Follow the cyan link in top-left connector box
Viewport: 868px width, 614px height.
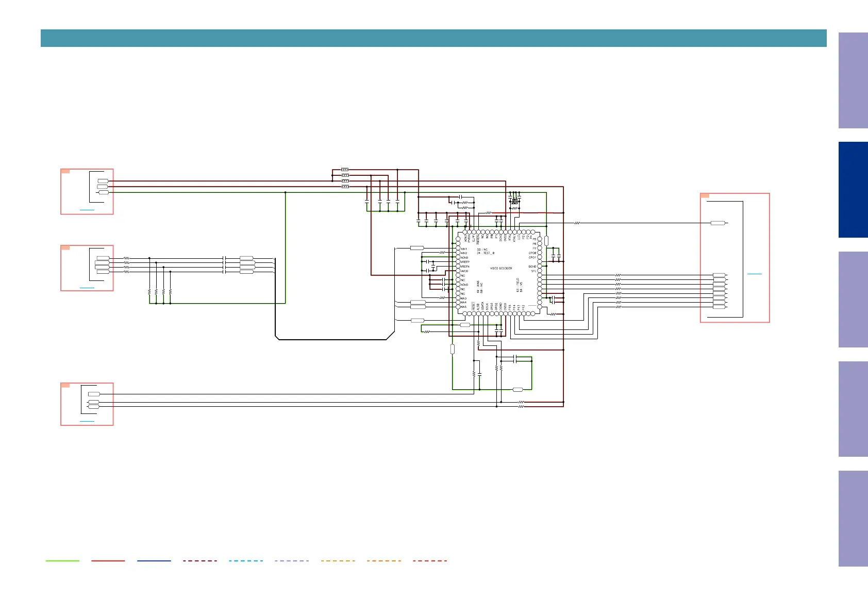[x=87, y=210]
